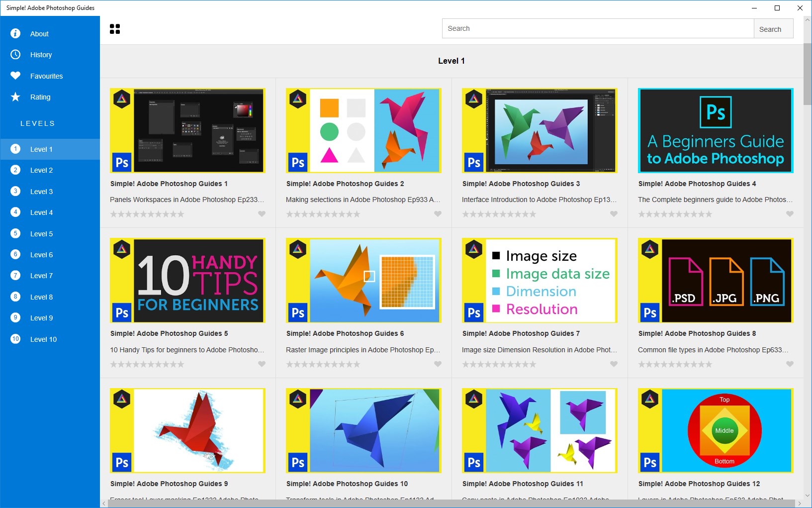
Task: Click the History clock icon
Action: point(15,54)
